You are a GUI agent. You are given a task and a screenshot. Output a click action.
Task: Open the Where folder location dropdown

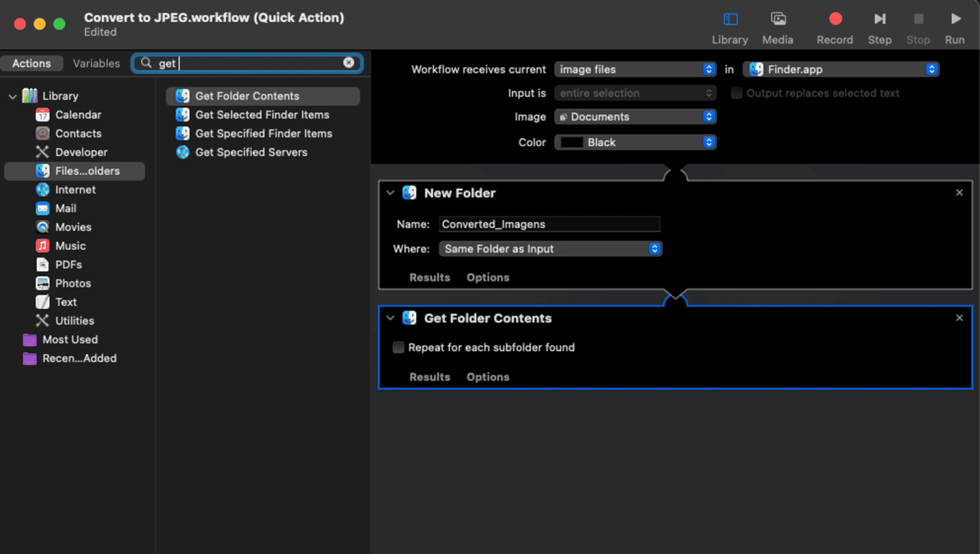pyautogui.click(x=550, y=249)
